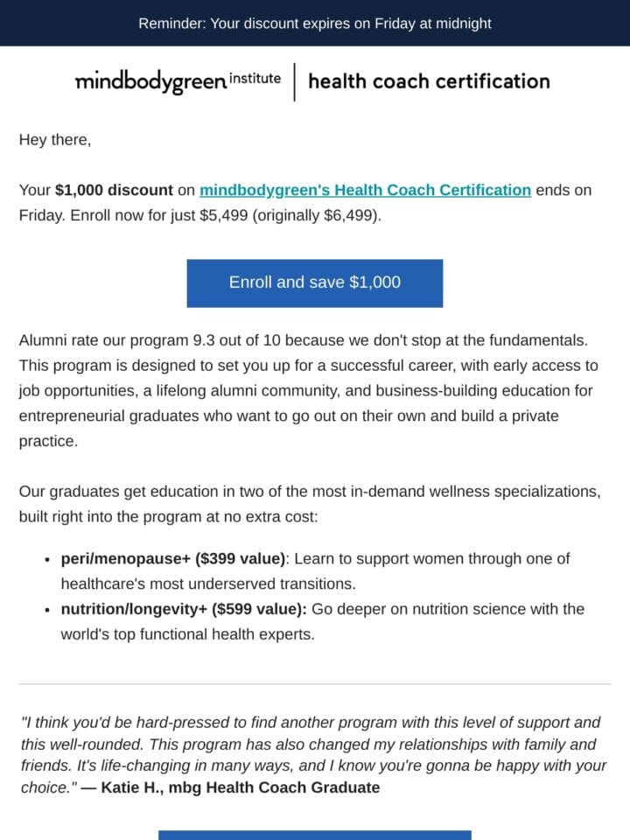Click the peri/menopause+ ($399 value) bullet heading
The height and width of the screenshot is (840, 630).
click(x=173, y=559)
